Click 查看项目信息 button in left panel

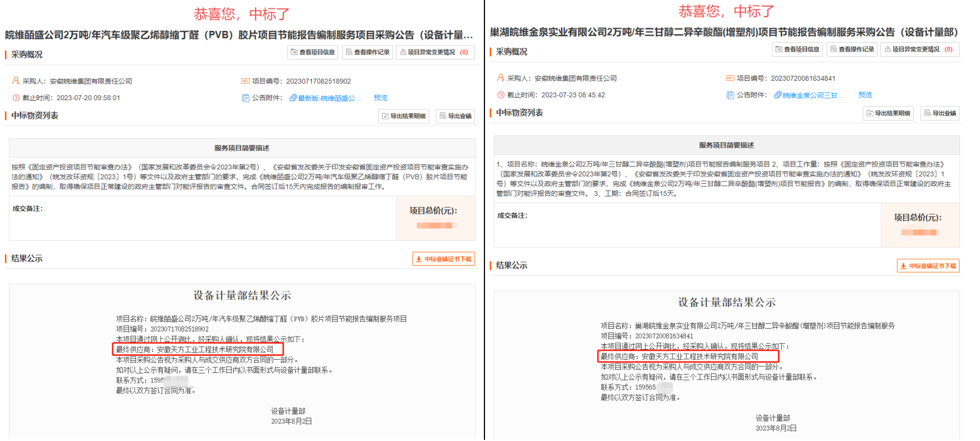[313, 52]
